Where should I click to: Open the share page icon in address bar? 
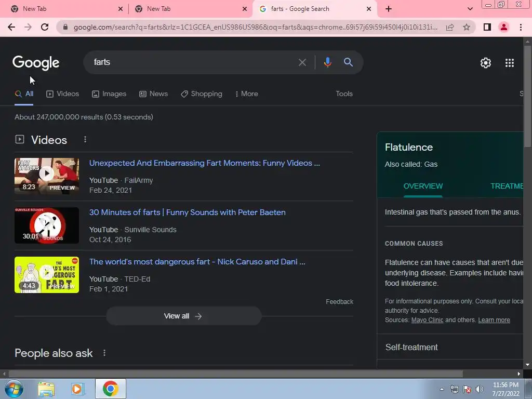(450, 27)
